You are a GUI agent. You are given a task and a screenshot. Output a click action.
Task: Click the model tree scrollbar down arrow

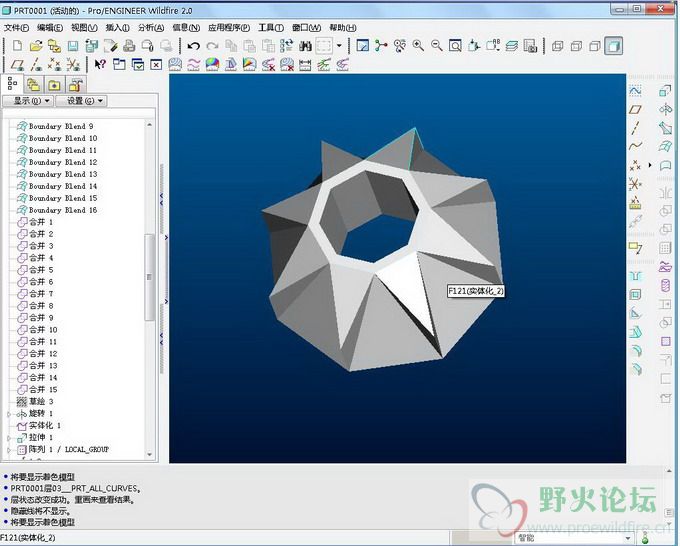[x=150, y=454]
